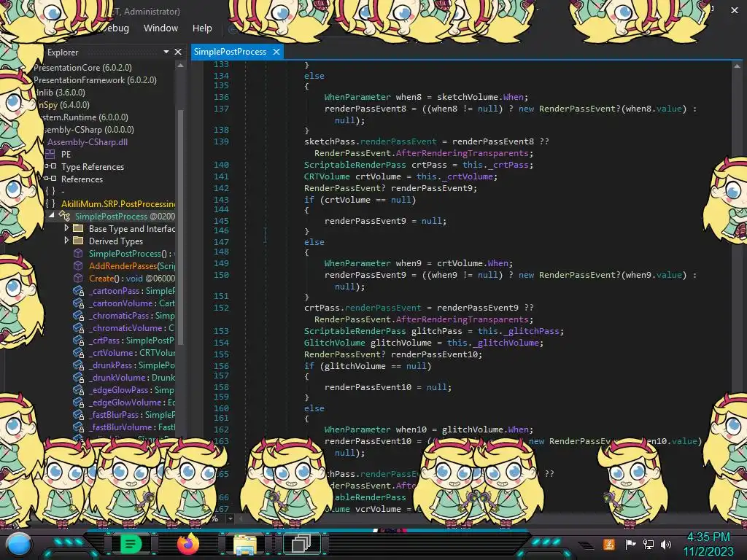747x560 pixels.
Task: Click the _cartoonPass field icon
Action: 78,290
